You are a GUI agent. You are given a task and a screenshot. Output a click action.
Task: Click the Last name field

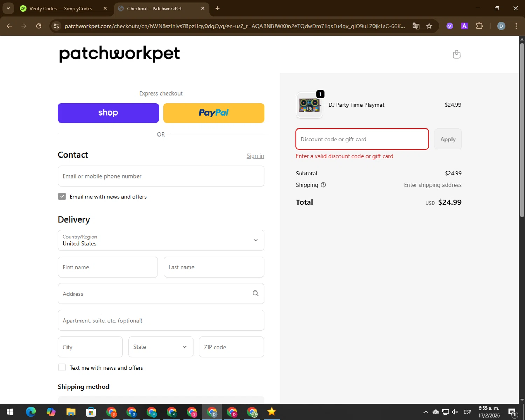tap(214, 267)
